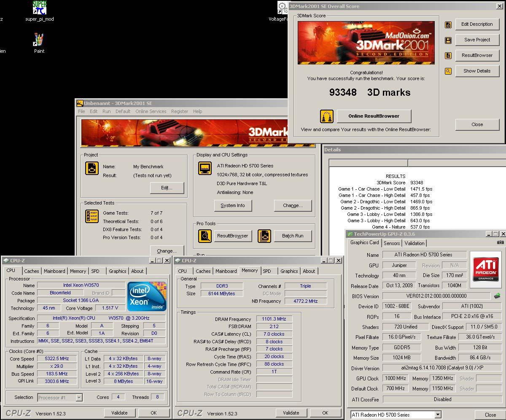506x420 pixels.
Task: Click the Selected Tests checklist icon
Action: coord(92,216)
